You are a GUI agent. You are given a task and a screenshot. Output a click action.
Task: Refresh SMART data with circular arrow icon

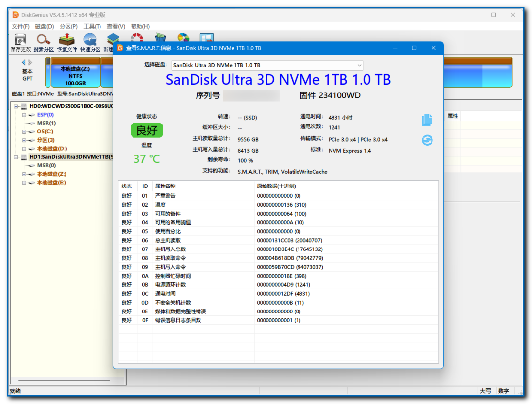427,140
